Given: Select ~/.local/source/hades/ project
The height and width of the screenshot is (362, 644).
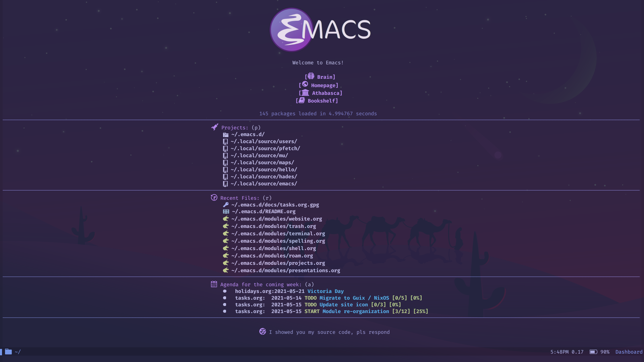Looking at the screenshot, I should coord(263,176).
